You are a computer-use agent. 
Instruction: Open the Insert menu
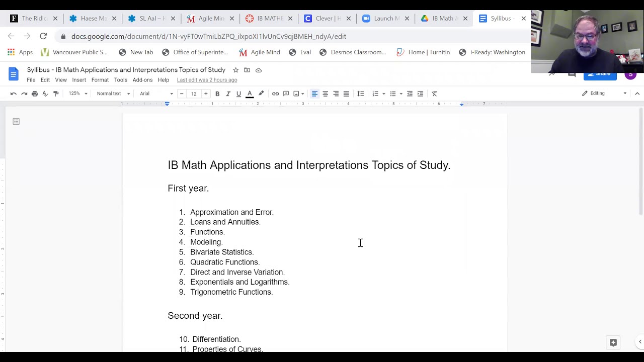click(79, 80)
